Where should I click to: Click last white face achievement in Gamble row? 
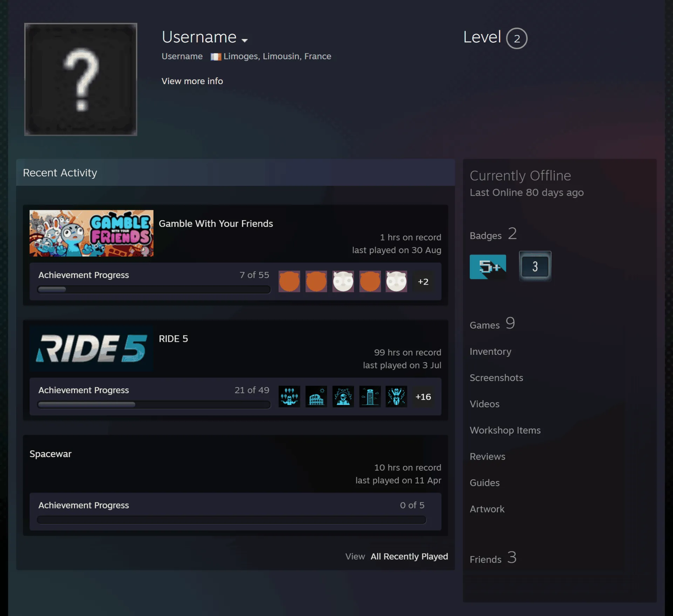pyautogui.click(x=396, y=281)
